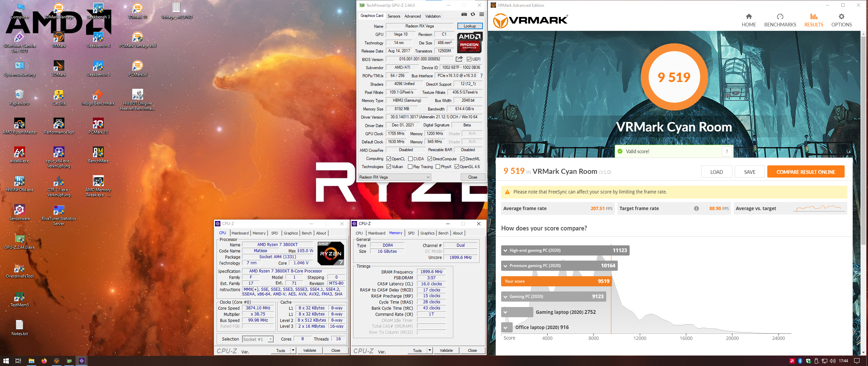Viewport: 868px width, 366px height.
Task: Switch to GPU-Z Validation tab
Action: click(433, 16)
